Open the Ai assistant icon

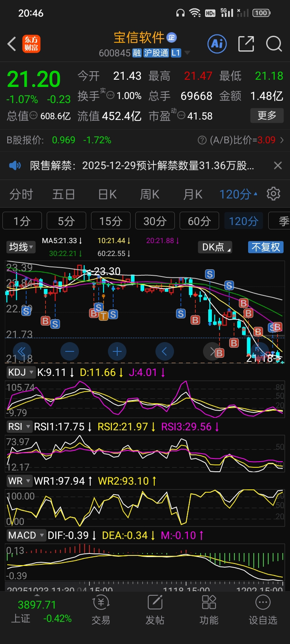click(217, 43)
